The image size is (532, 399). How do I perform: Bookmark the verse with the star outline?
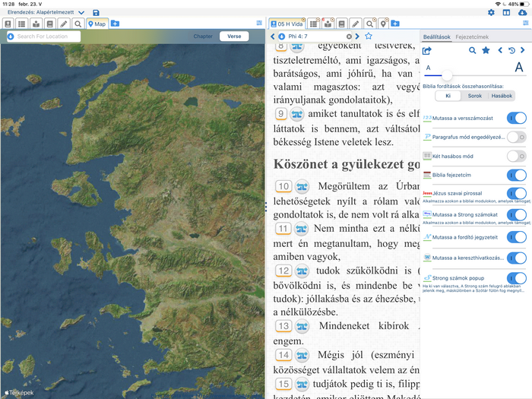pos(369,36)
